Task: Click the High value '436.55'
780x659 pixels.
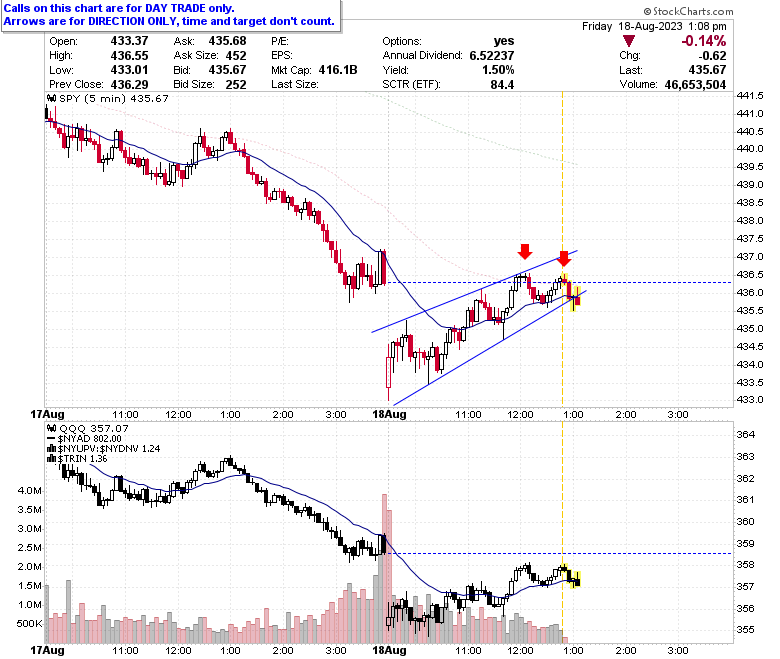Action: [129, 56]
